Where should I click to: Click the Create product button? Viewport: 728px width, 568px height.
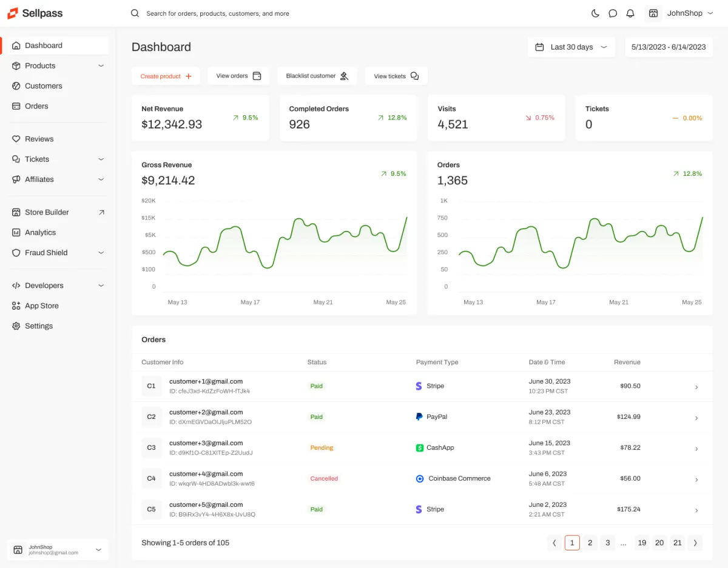[166, 76]
